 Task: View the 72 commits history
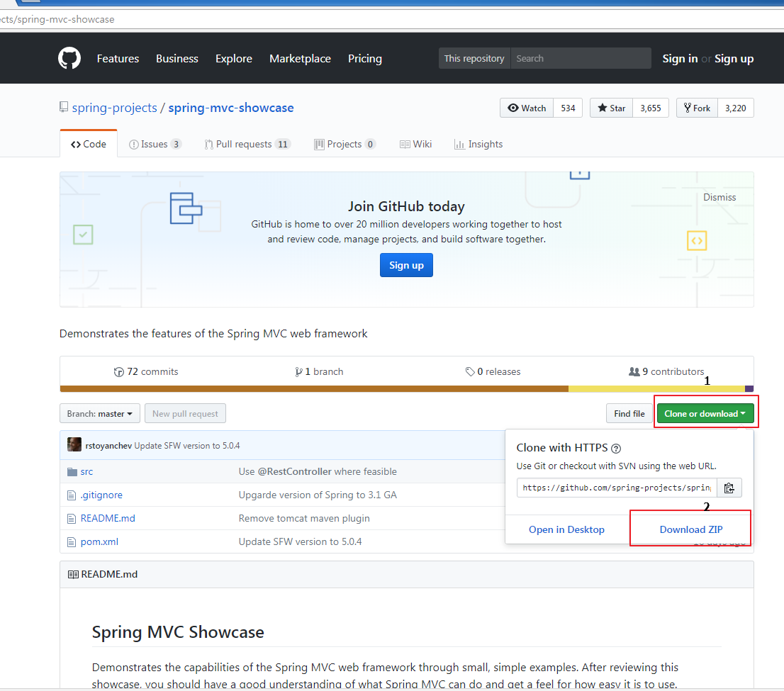(146, 371)
